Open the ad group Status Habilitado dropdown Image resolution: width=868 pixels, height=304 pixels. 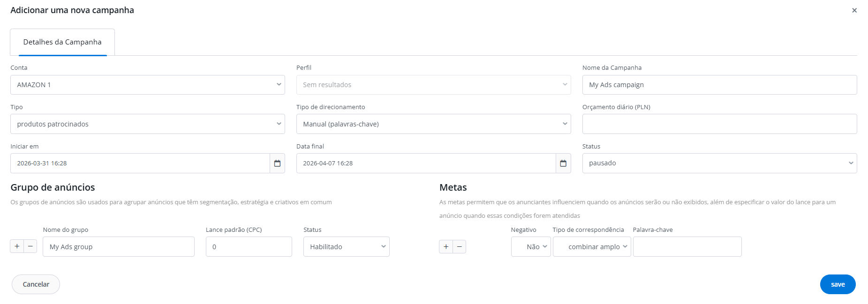tap(346, 247)
